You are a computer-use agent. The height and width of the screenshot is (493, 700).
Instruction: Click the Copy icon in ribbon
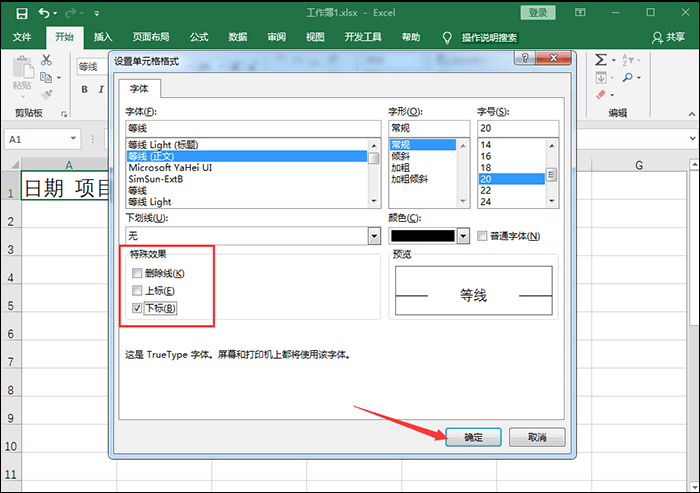(x=46, y=77)
